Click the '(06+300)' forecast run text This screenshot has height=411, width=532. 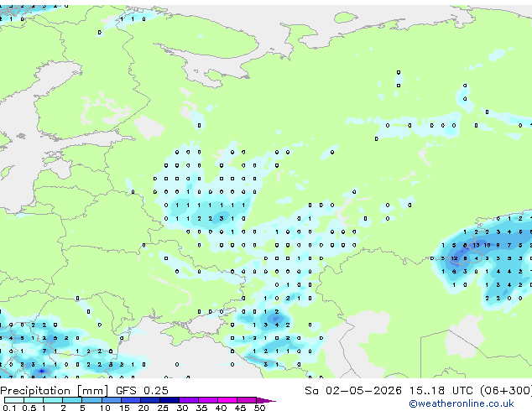(505, 391)
